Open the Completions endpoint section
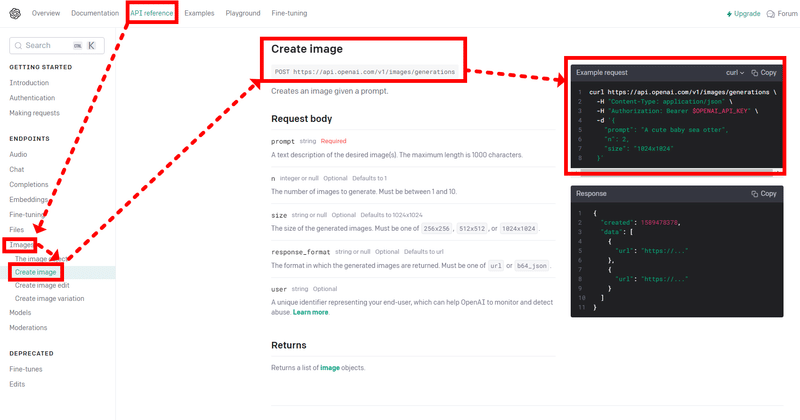 click(29, 185)
